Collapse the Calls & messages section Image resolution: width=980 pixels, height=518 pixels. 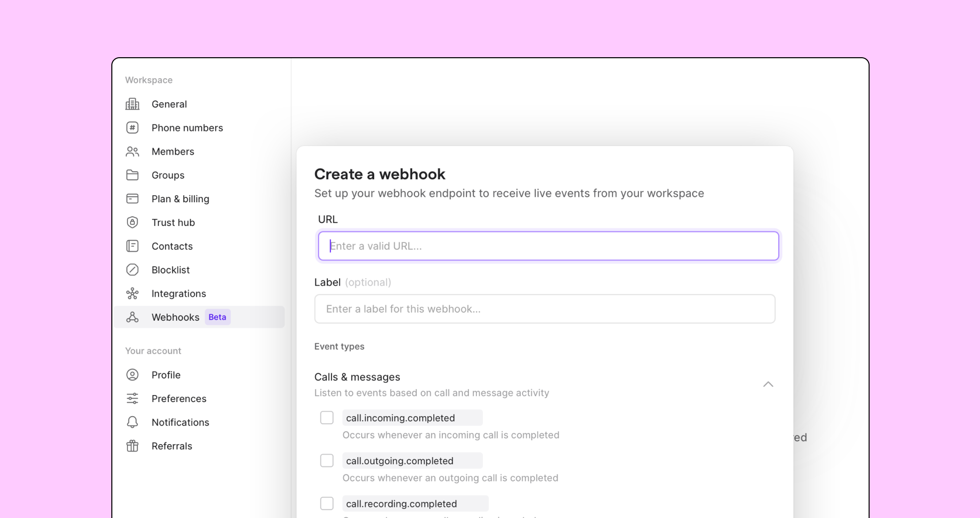point(768,384)
